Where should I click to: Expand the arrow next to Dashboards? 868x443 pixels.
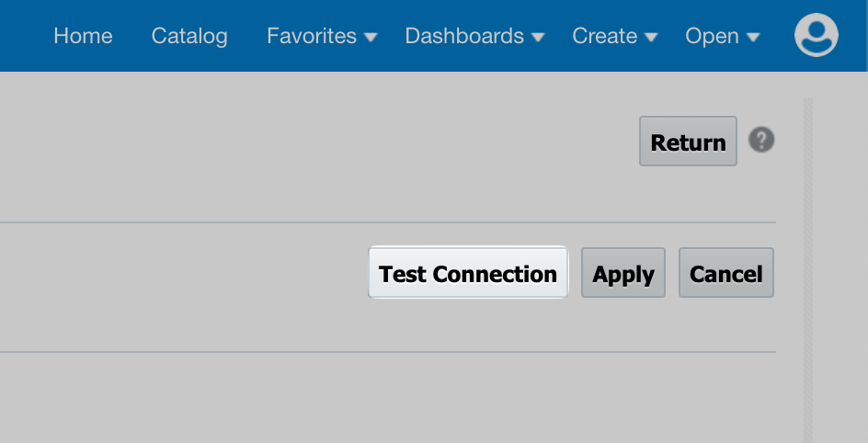(x=538, y=37)
